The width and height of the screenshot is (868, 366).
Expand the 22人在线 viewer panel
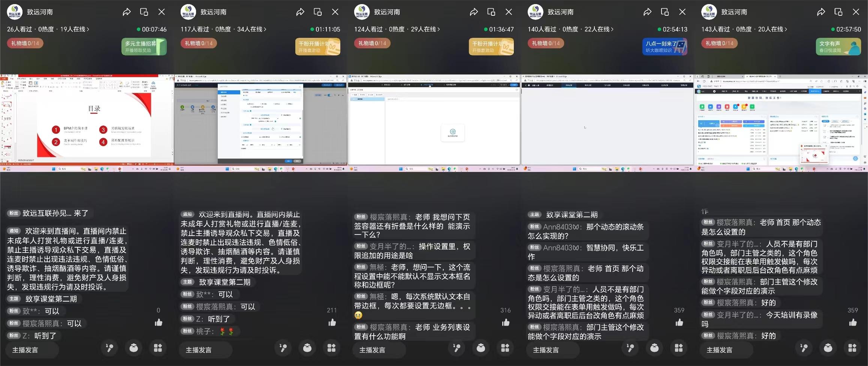pos(612,29)
